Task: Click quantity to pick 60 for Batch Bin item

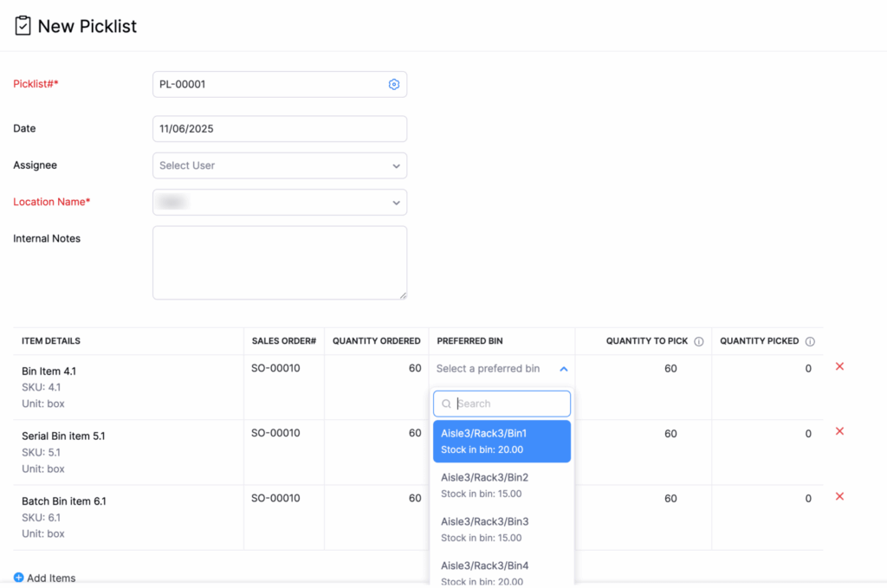Action: pos(670,499)
